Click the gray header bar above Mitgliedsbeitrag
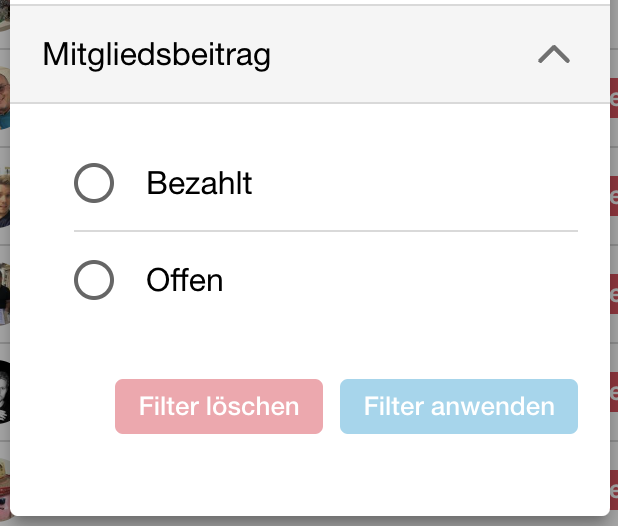 (x=310, y=2)
